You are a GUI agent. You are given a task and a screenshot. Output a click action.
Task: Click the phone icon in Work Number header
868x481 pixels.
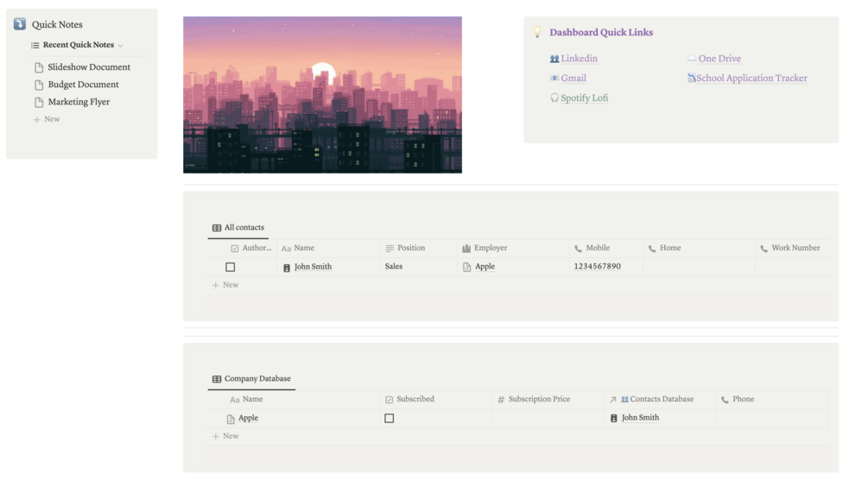[x=764, y=249]
